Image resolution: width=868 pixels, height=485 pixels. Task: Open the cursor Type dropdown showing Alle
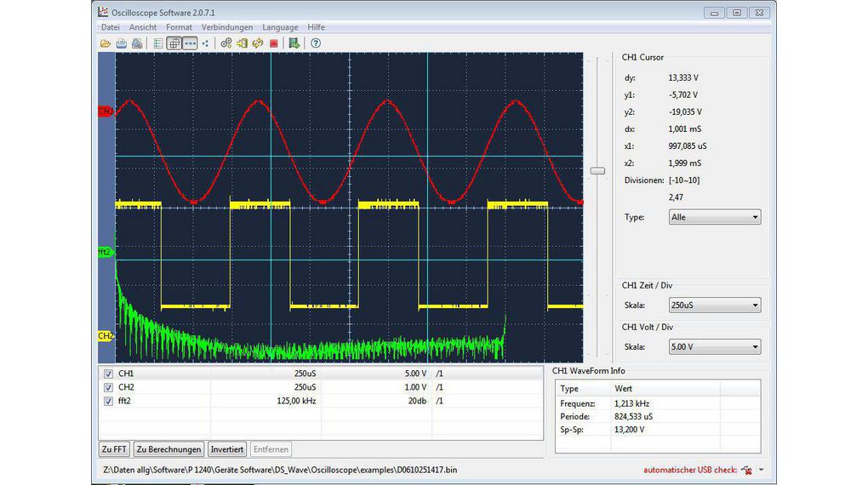715,217
